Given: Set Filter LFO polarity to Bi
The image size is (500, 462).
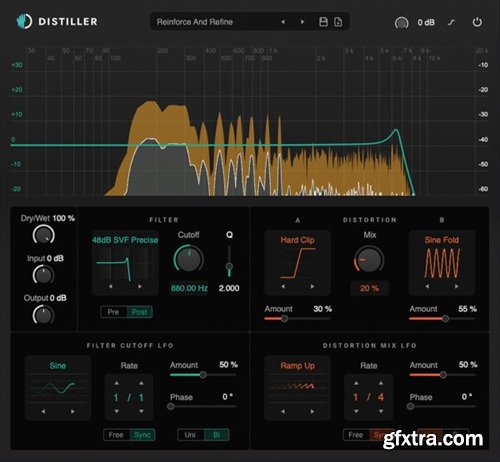Looking at the screenshot, I should [x=217, y=435].
